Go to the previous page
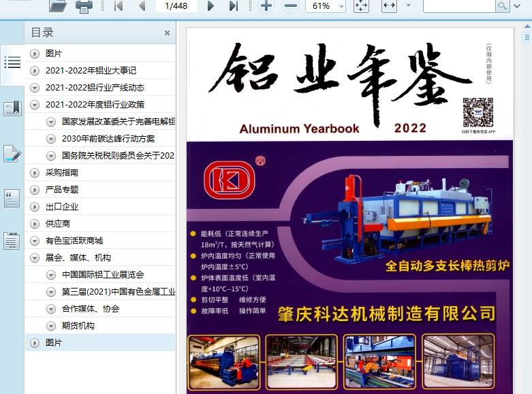 coord(142,5)
